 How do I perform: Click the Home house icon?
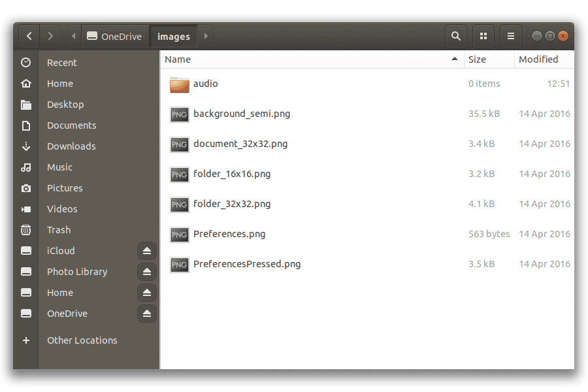tap(26, 83)
